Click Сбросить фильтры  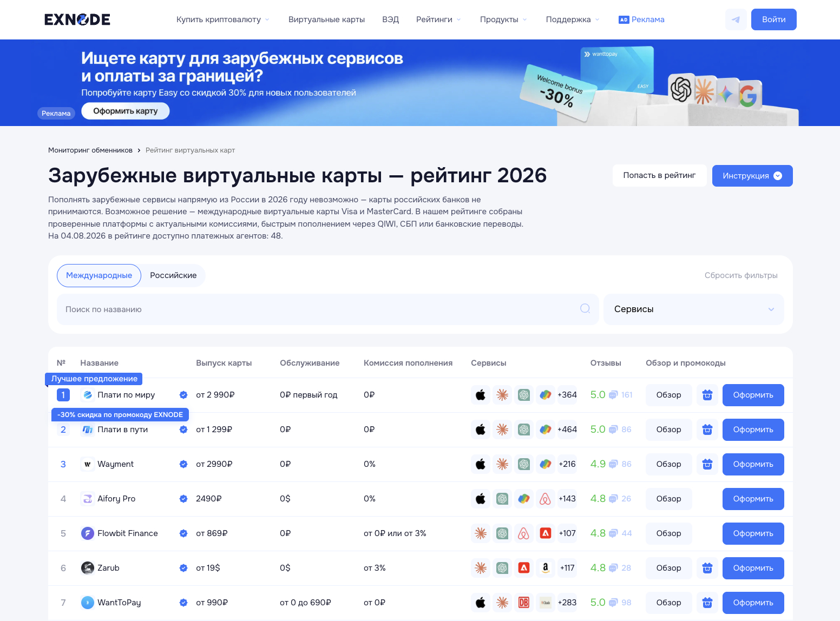pyautogui.click(x=741, y=275)
